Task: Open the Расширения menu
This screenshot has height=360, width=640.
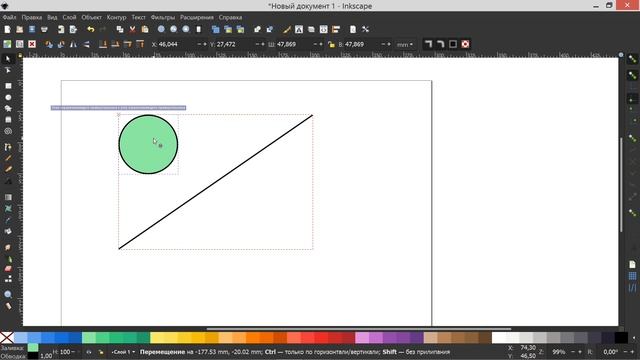Action: click(197, 18)
